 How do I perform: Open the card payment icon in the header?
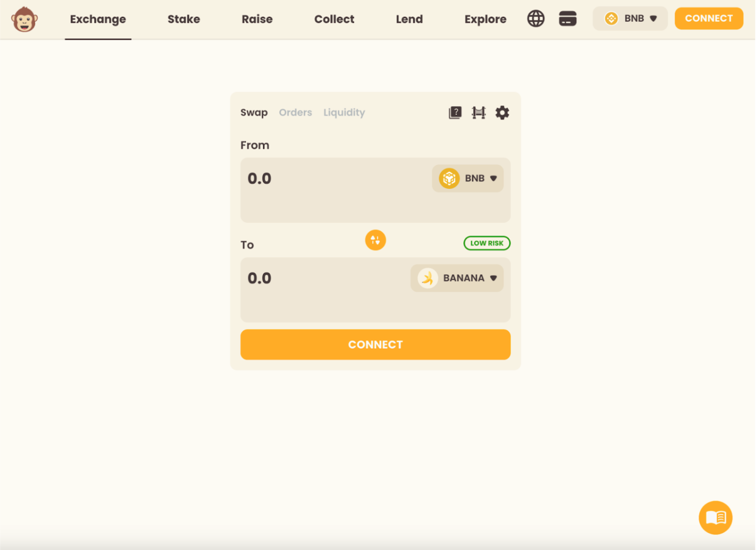coord(568,19)
